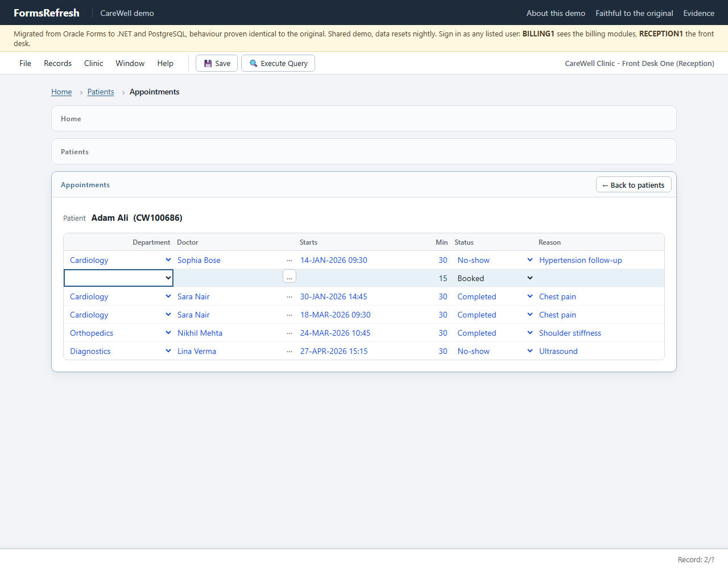Image resolution: width=728 pixels, height=569 pixels.
Task: Follow the Patients breadcrumb link
Action: [x=101, y=92]
